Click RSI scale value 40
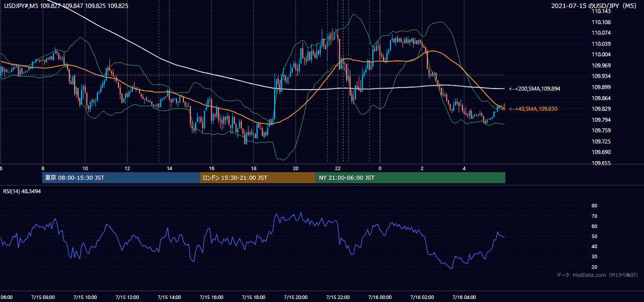644x302 pixels. pos(594,246)
